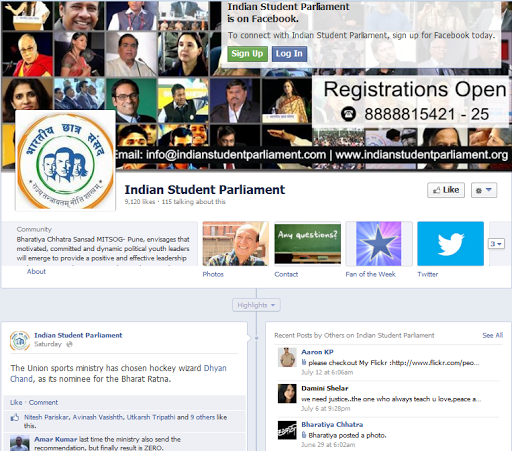Expand the Highlights timeline dropdown
The height and width of the screenshot is (451, 512).
click(256, 305)
